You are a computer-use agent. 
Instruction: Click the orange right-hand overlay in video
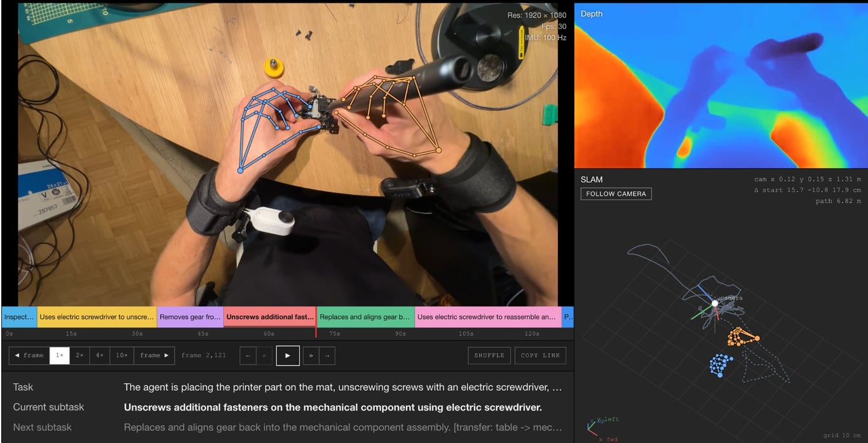click(x=388, y=114)
